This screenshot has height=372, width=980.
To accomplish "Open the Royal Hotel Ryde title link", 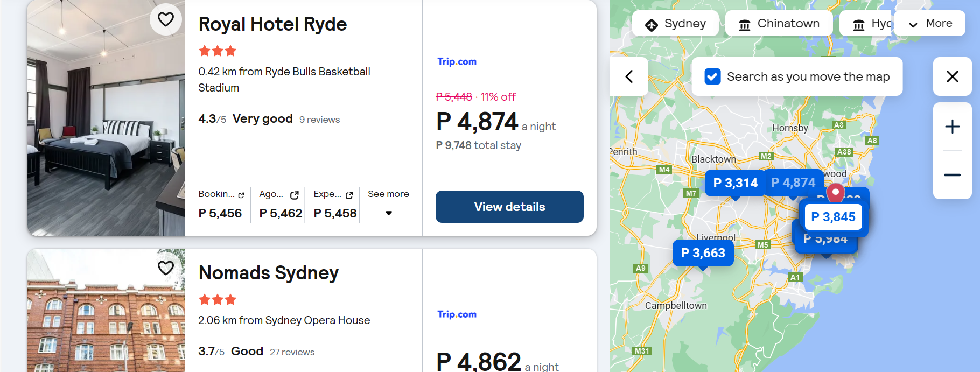I will [272, 24].
